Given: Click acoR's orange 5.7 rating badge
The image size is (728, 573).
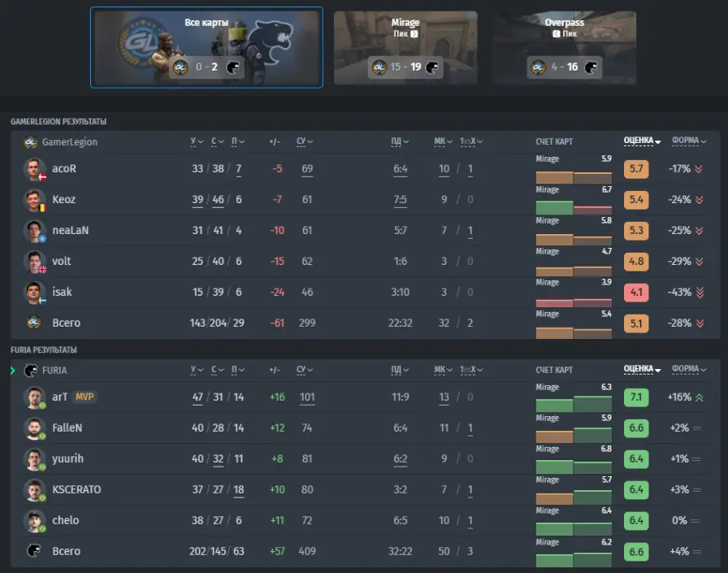Looking at the screenshot, I should (x=636, y=168).
